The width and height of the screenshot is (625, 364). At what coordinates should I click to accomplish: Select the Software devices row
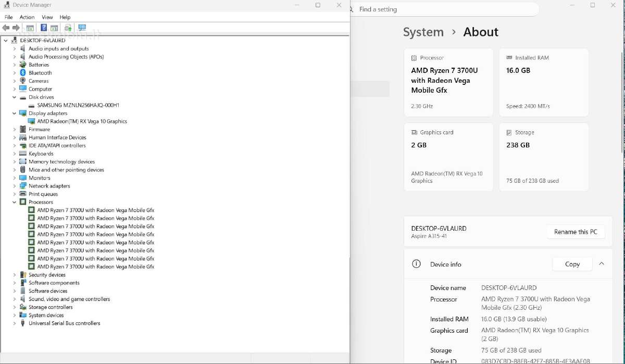tap(48, 291)
